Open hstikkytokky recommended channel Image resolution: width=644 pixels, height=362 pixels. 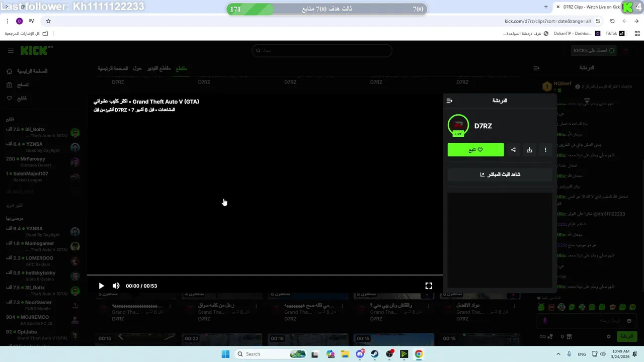click(43, 276)
